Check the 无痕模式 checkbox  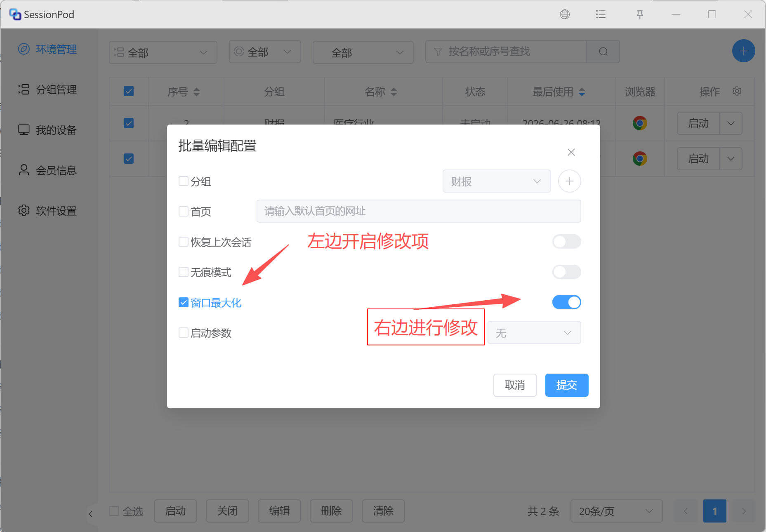(183, 272)
